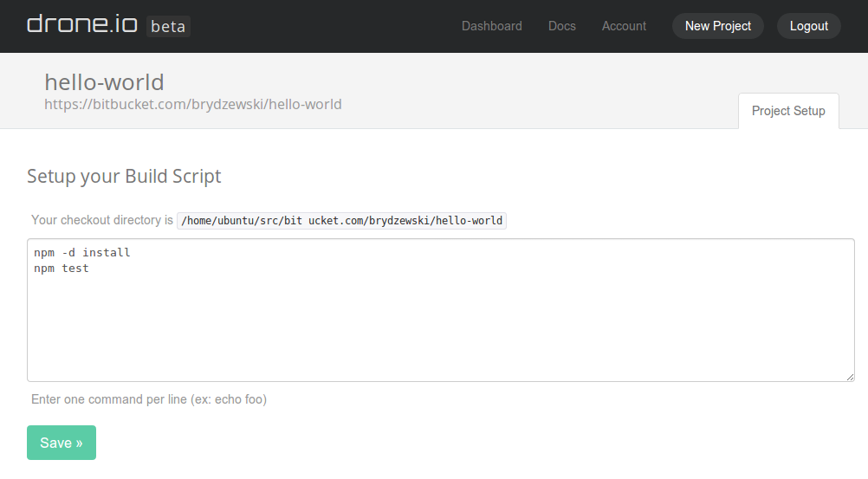Open the bitbucket.com repository URL
Screen dimensions: 868x479
[x=192, y=104]
